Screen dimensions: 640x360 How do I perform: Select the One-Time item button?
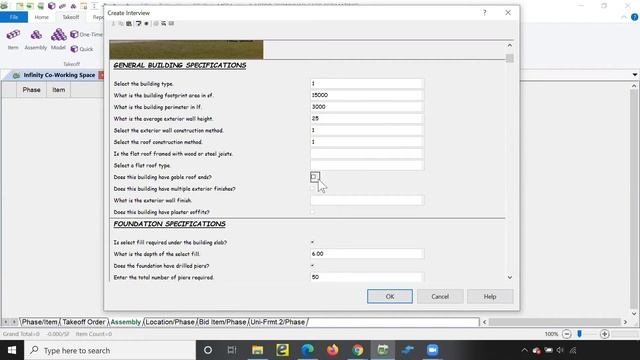tap(86, 35)
